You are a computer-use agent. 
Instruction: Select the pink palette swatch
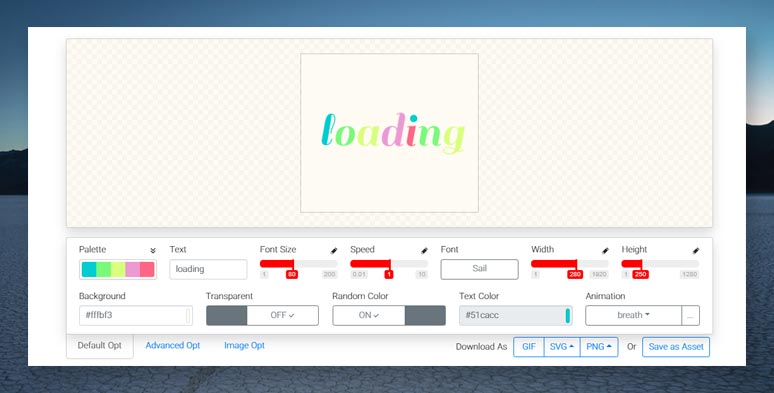point(132,270)
